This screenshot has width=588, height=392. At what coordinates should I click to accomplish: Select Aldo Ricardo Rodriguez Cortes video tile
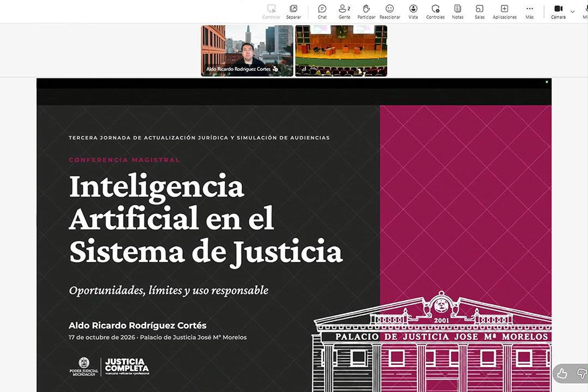(247, 51)
